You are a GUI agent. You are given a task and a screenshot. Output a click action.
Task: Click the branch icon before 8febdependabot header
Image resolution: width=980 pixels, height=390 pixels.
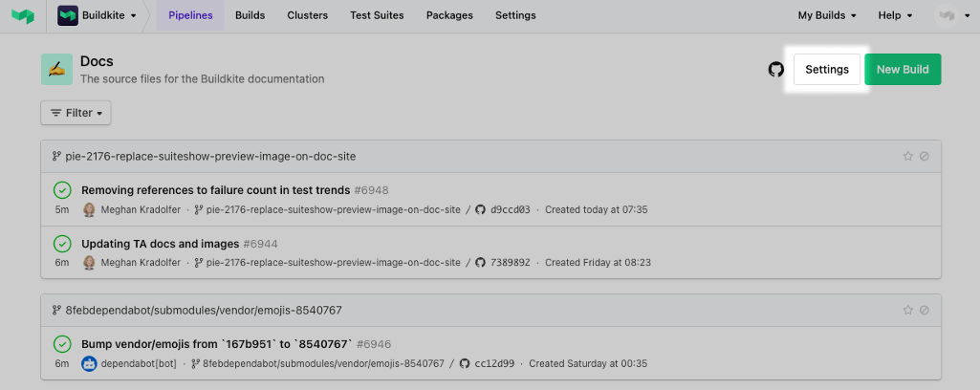coord(56,310)
